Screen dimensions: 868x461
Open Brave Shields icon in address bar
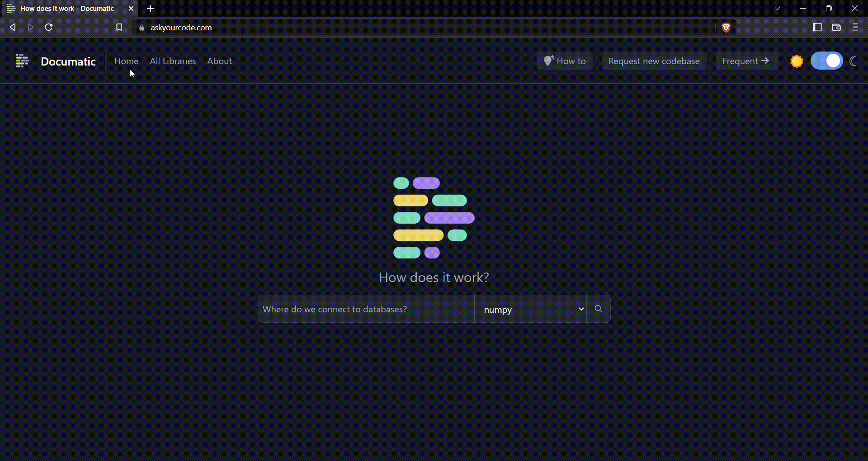[x=726, y=27]
